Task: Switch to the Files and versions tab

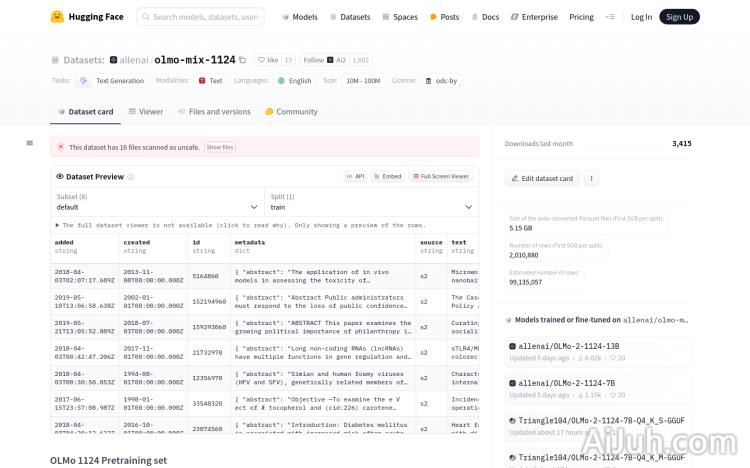Action: [214, 112]
